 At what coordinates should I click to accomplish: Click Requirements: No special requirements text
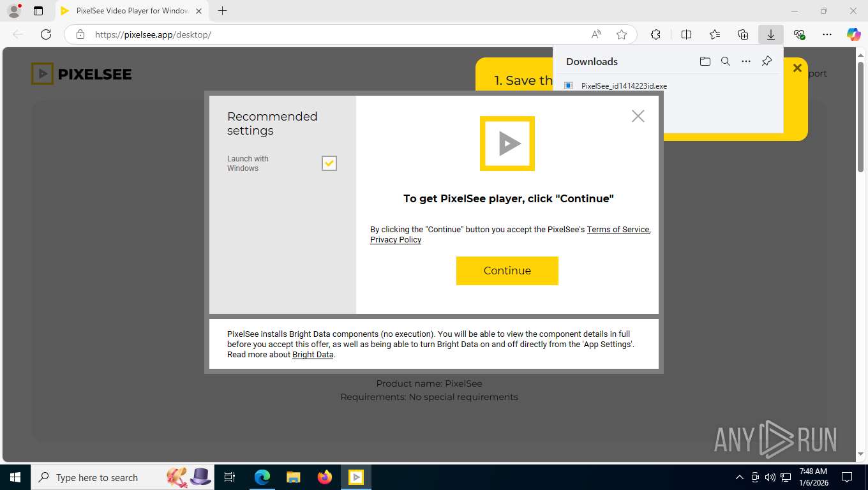coord(430,397)
